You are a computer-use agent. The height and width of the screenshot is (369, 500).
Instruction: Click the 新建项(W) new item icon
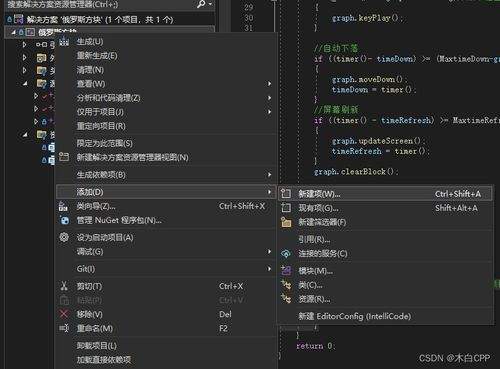(286, 193)
